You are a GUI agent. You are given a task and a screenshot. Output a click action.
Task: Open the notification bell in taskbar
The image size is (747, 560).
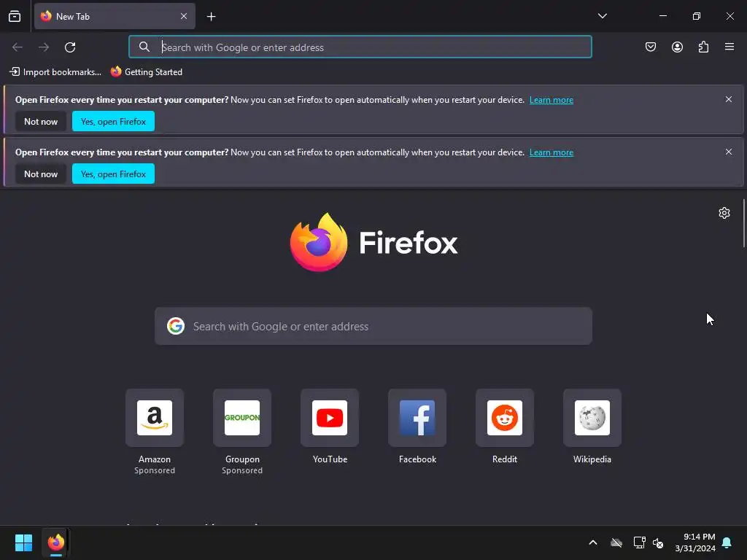(727, 542)
